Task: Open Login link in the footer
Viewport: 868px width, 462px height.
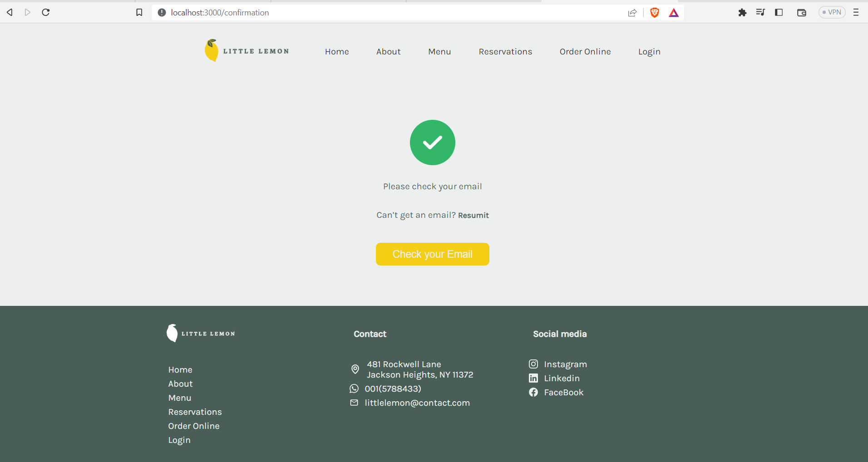Action: 179,440
